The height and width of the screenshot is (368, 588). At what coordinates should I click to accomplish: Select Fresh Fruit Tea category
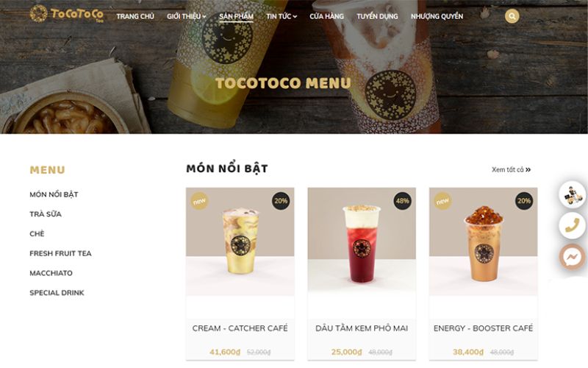click(60, 253)
